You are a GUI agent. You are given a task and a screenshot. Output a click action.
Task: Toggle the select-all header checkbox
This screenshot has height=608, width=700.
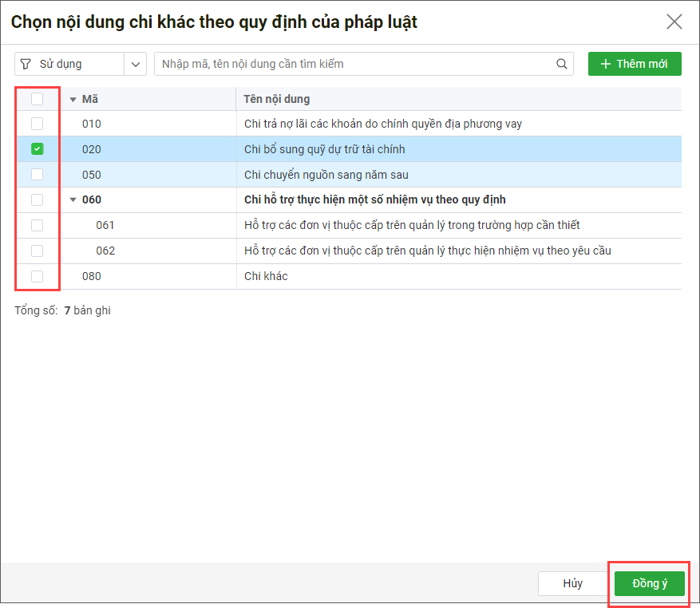click(x=37, y=99)
